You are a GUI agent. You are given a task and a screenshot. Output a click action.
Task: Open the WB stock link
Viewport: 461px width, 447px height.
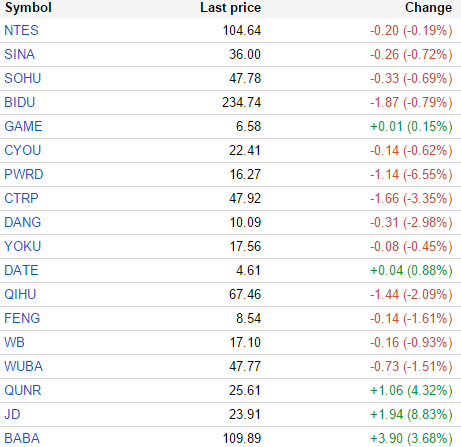pyautogui.click(x=14, y=342)
